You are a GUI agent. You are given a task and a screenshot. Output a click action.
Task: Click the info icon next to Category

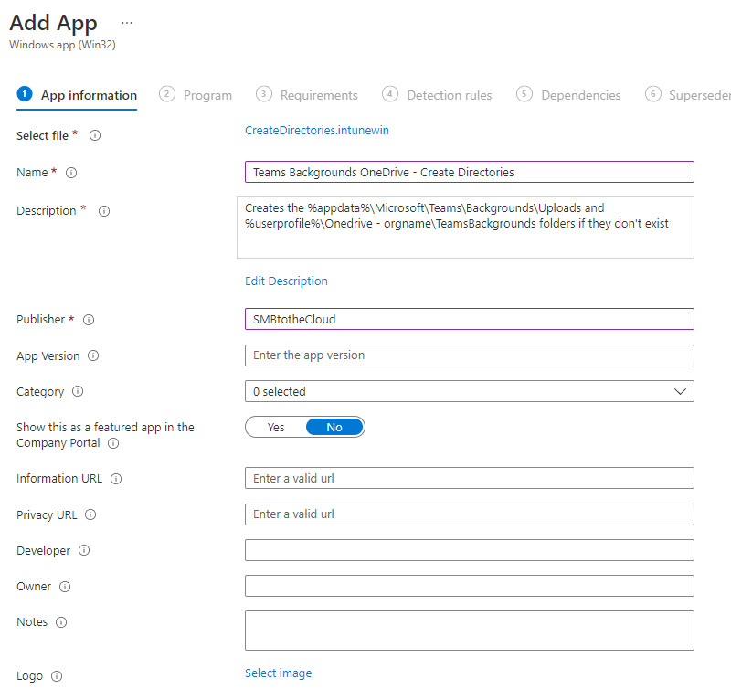(78, 392)
